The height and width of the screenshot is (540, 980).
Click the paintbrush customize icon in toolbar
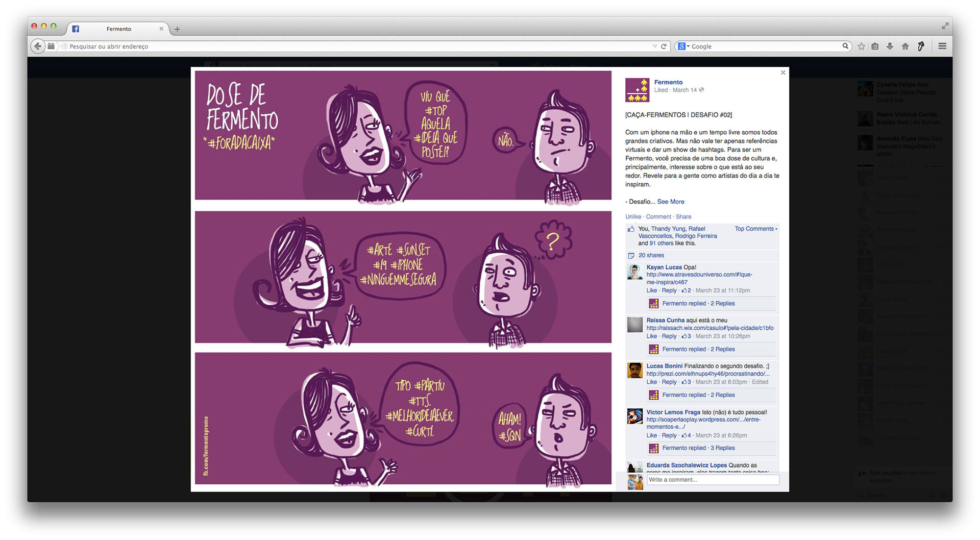click(921, 46)
